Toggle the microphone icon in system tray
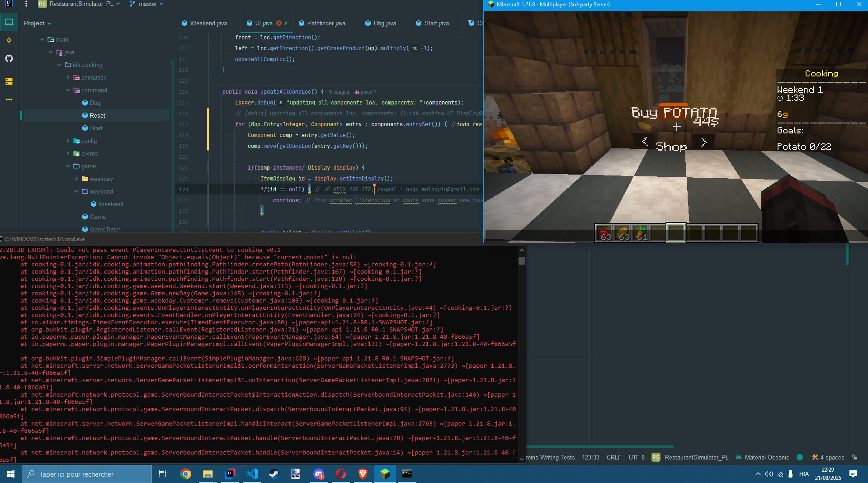 (790, 474)
